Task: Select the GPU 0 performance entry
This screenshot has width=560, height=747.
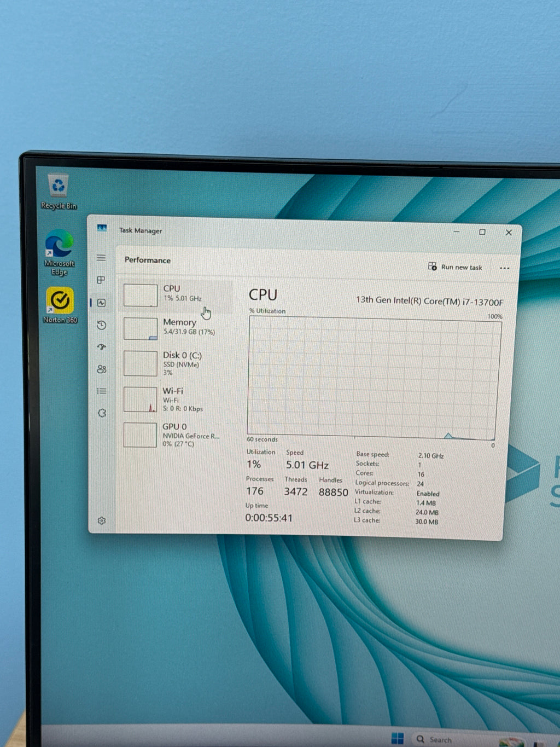Action: tap(175, 435)
